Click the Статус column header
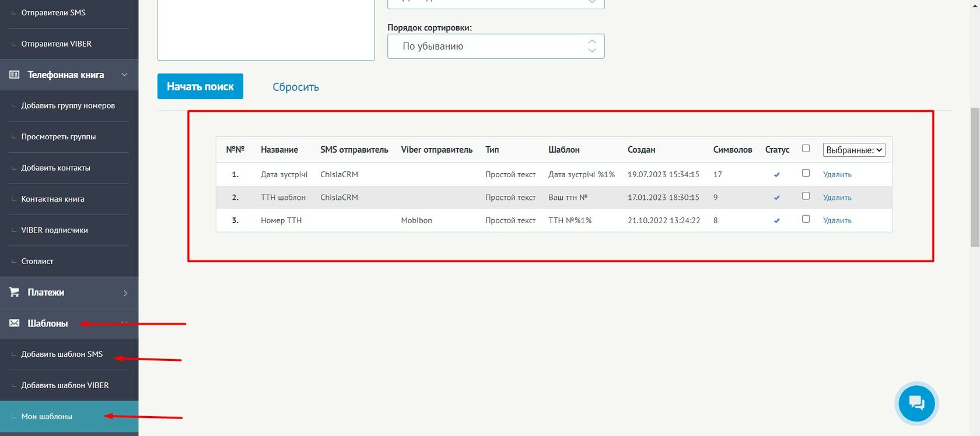This screenshot has width=980, height=436. pyautogui.click(x=777, y=150)
